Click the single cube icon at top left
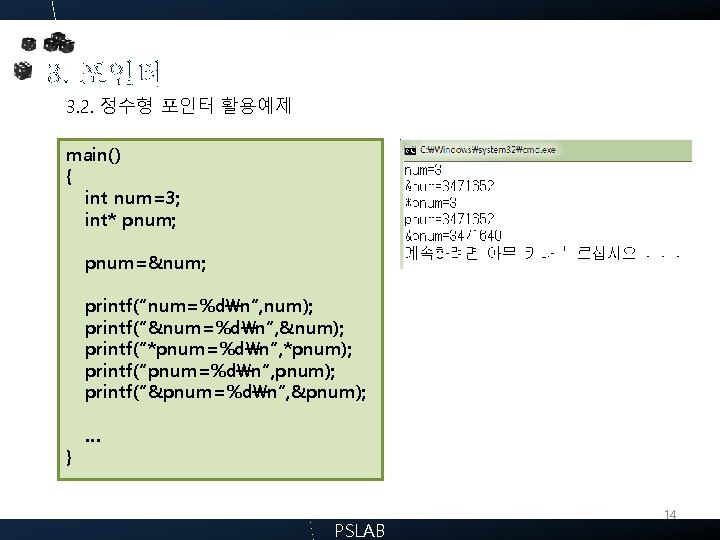 (x=28, y=44)
